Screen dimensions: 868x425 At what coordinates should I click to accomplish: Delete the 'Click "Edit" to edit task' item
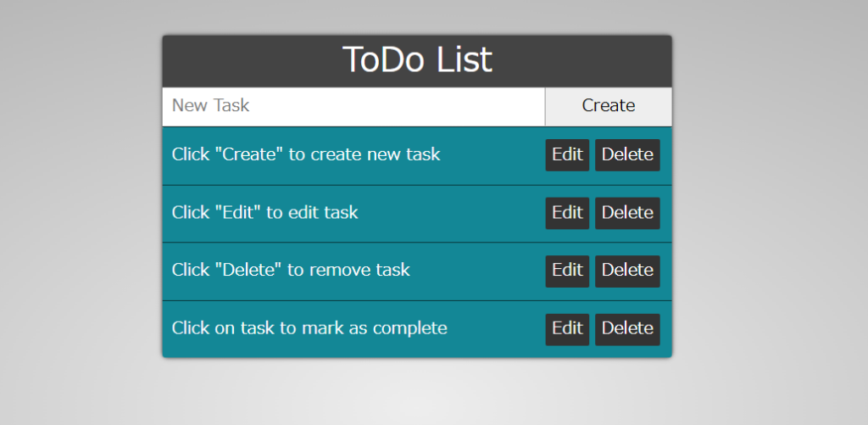click(x=627, y=213)
